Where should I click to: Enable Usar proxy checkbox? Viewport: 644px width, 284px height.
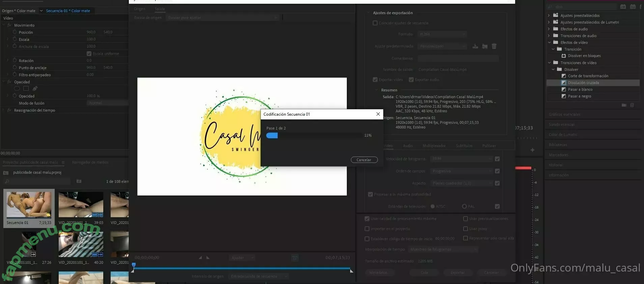coord(466,229)
